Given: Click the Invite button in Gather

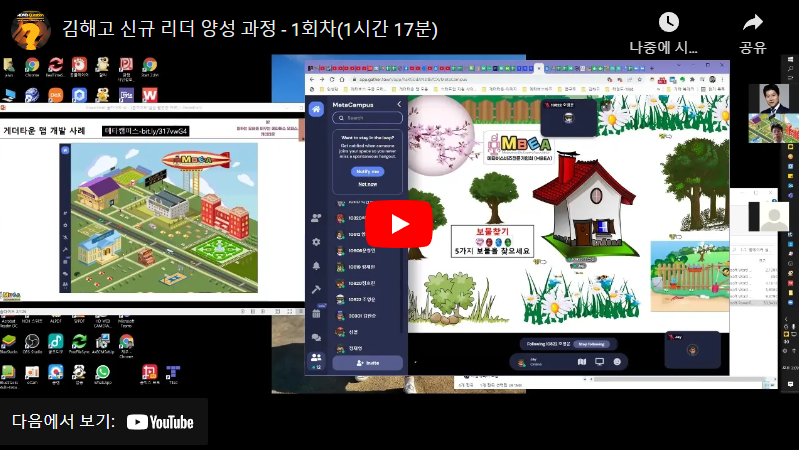Looking at the screenshot, I should [367, 363].
